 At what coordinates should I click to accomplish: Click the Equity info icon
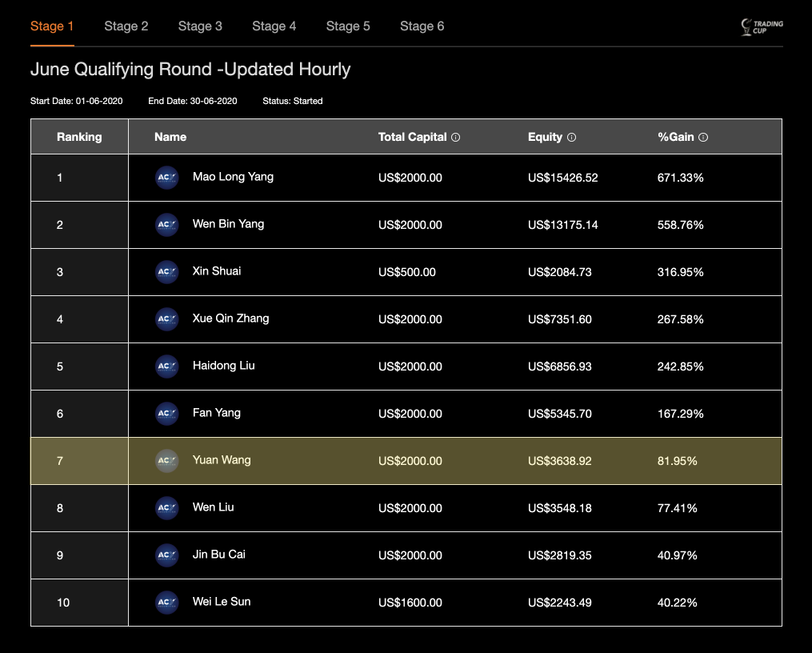[x=571, y=137]
